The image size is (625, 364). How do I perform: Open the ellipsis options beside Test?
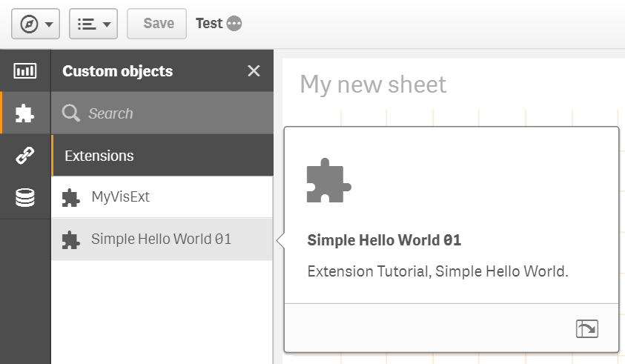click(234, 24)
